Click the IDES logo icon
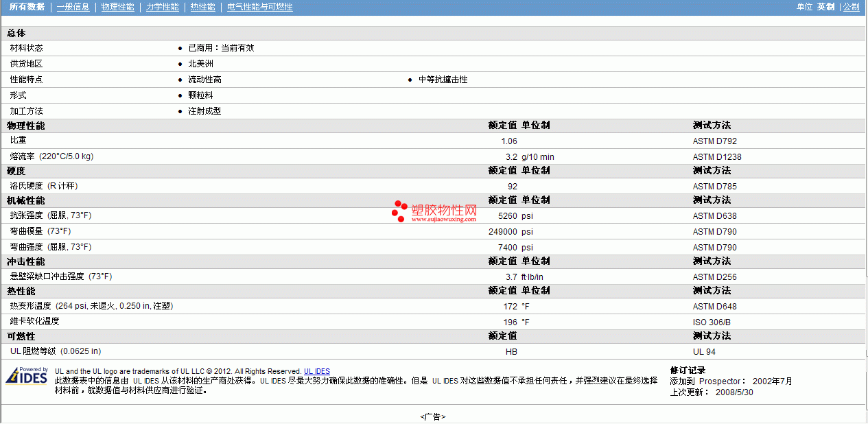This screenshot has height=424, width=868. 27,376
